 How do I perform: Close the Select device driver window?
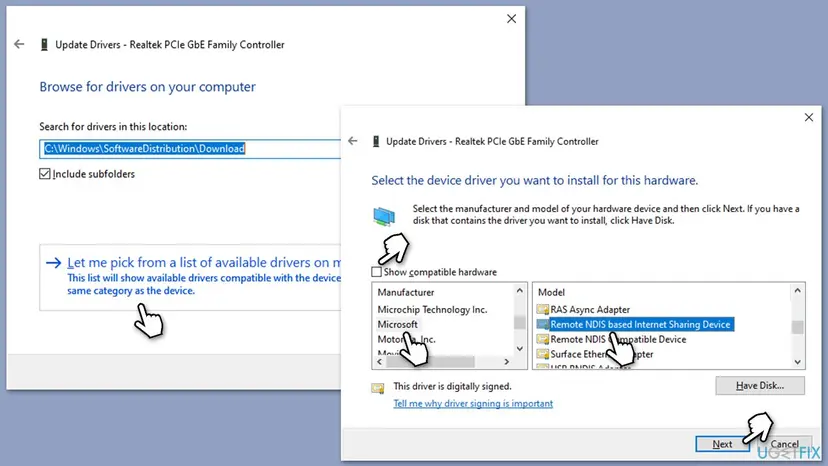click(808, 117)
